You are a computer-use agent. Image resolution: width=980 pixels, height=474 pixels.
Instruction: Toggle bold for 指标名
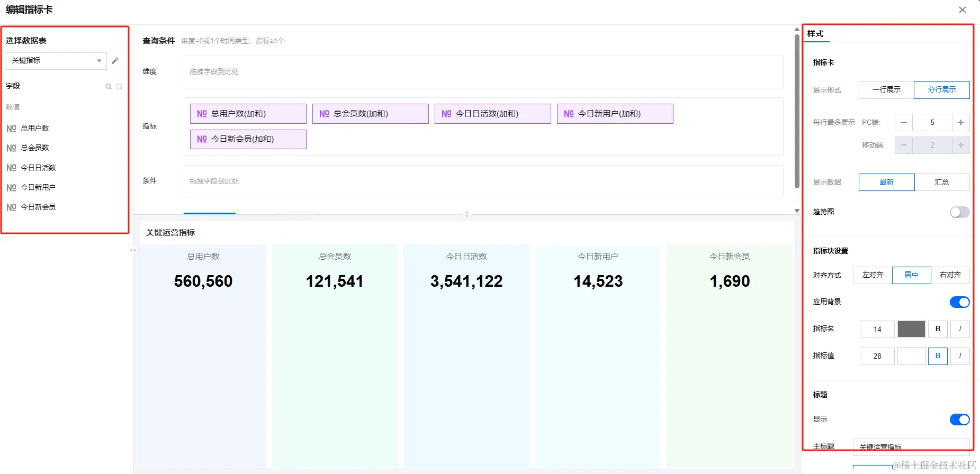click(938, 329)
